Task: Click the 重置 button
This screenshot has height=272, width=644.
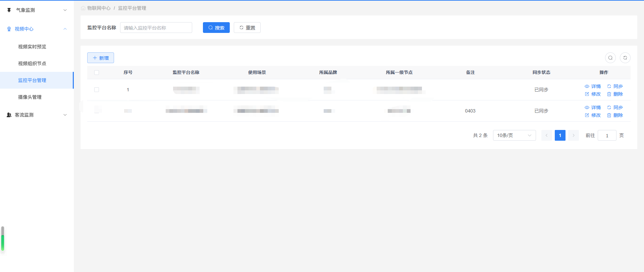Action: click(x=247, y=28)
